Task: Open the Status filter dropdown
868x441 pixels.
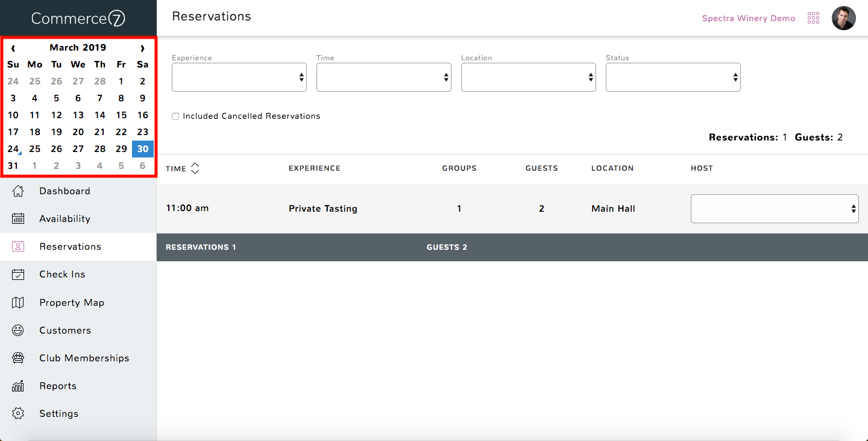Action: (x=673, y=77)
